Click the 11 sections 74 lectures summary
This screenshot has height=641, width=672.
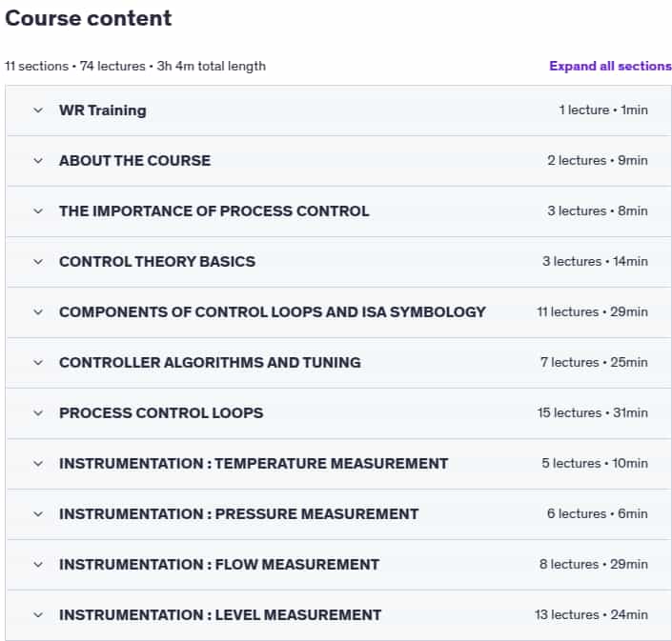pos(135,67)
